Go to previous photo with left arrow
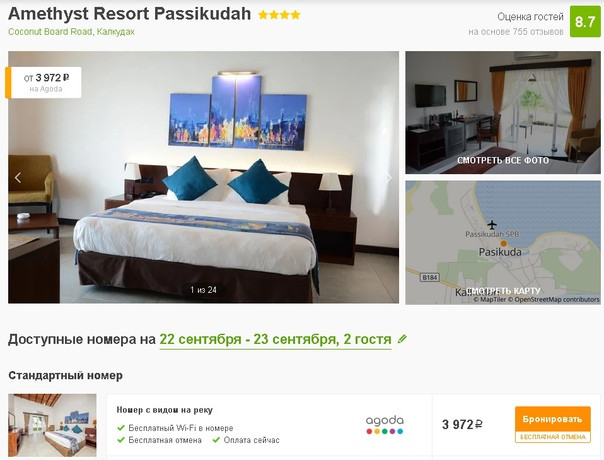This screenshot has width=604, height=460. point(18,178)
